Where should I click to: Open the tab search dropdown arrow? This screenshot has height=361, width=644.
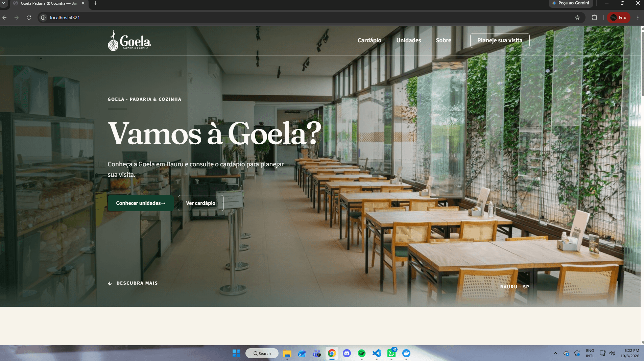click(x=3, y=3)
